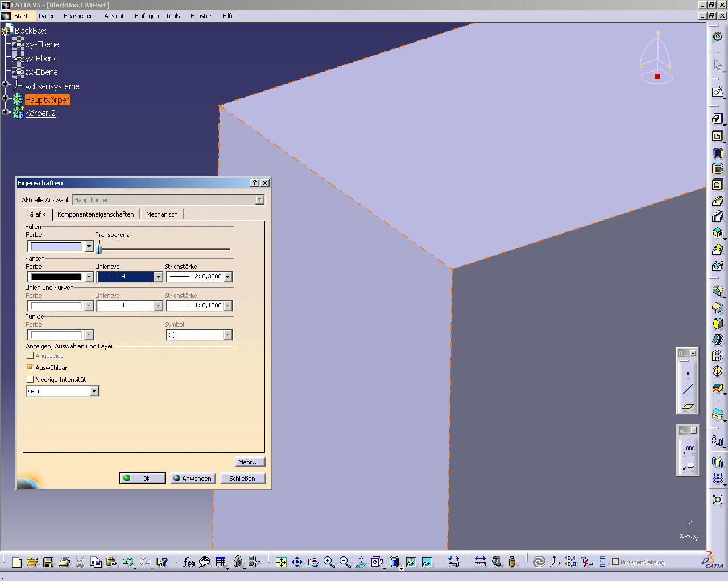This screenshot has height=582, width=728.
Task: Open the Datei menu
Action: pos(46,16)
